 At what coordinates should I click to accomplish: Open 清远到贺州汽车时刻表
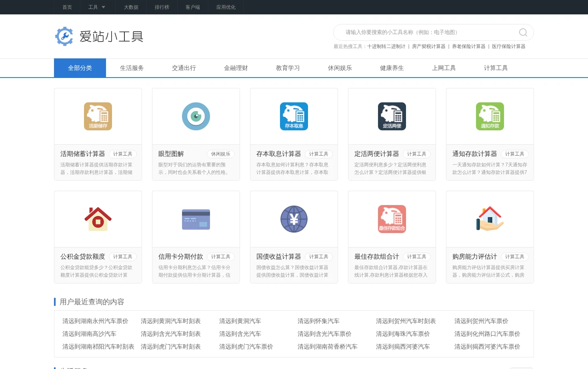tap(406, 321)
